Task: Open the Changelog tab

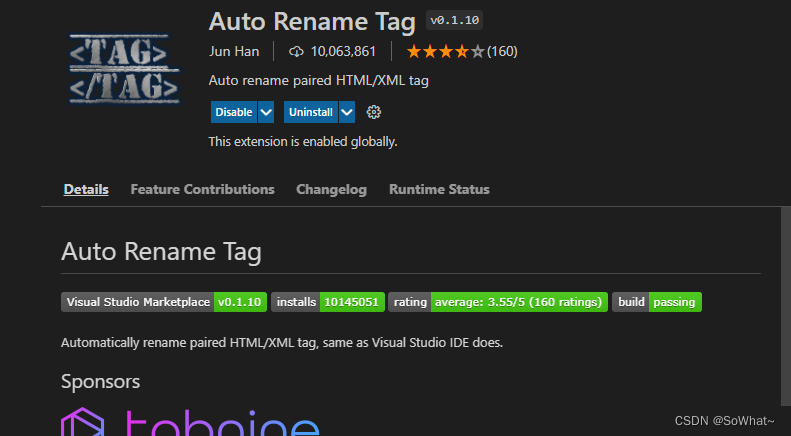Action: point(331,189)
